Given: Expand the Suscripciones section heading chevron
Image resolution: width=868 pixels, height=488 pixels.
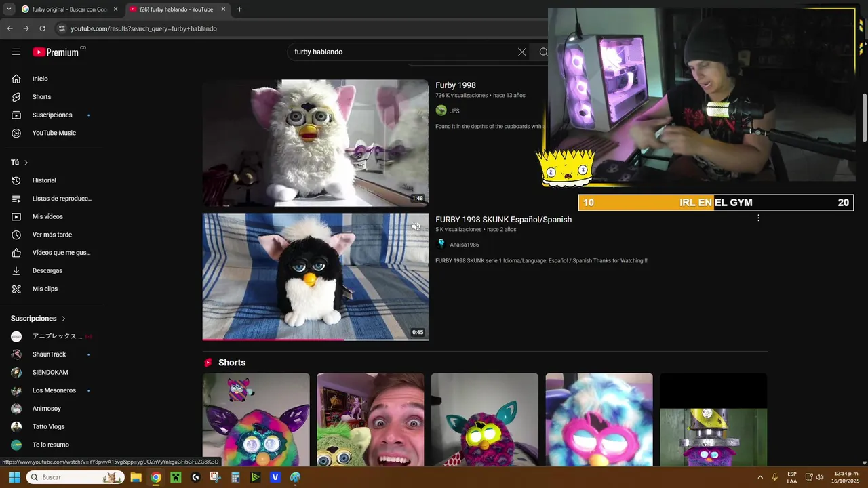Looking at the screenshot, I should (x=64, y=319).
